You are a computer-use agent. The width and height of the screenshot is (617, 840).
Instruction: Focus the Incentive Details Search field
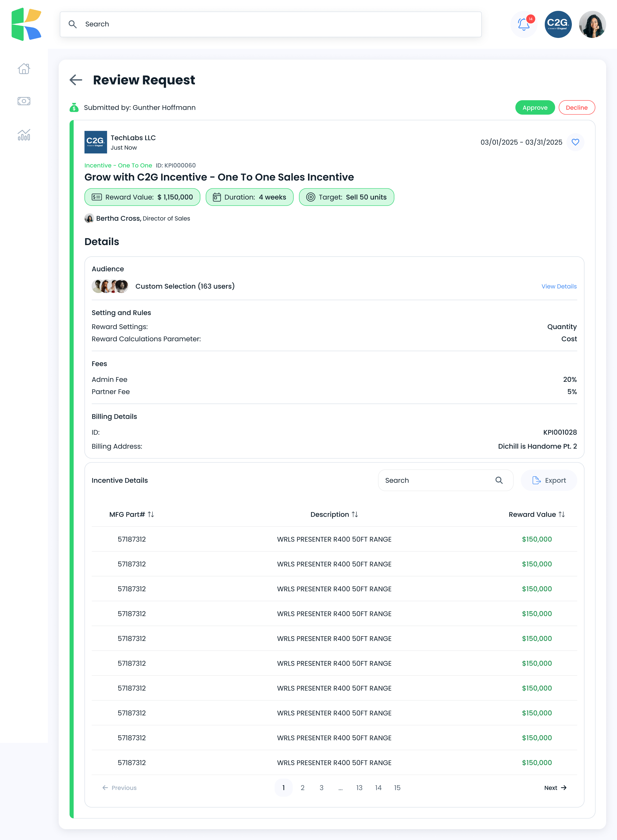point(445,480)
